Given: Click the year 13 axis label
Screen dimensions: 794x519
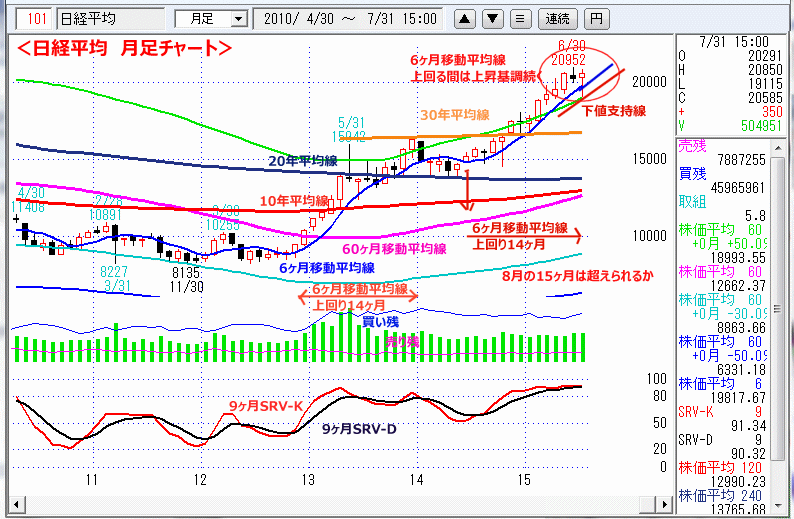Looking at the screenshot, I should point(308,480).
